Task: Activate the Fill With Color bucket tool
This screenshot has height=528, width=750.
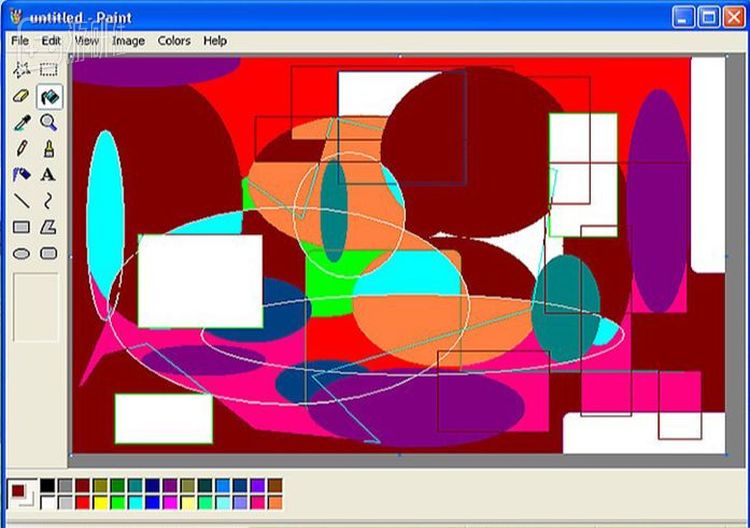Action: [48, 97]
